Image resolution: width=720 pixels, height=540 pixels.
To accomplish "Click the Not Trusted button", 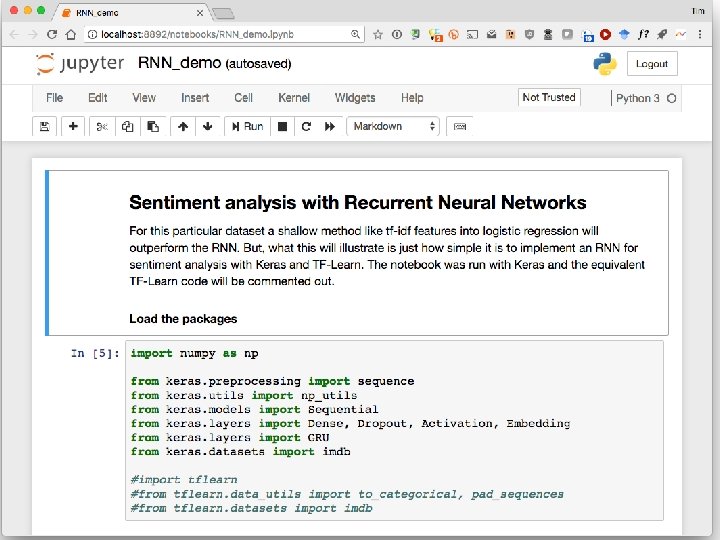I will click(x=549, y=97).
